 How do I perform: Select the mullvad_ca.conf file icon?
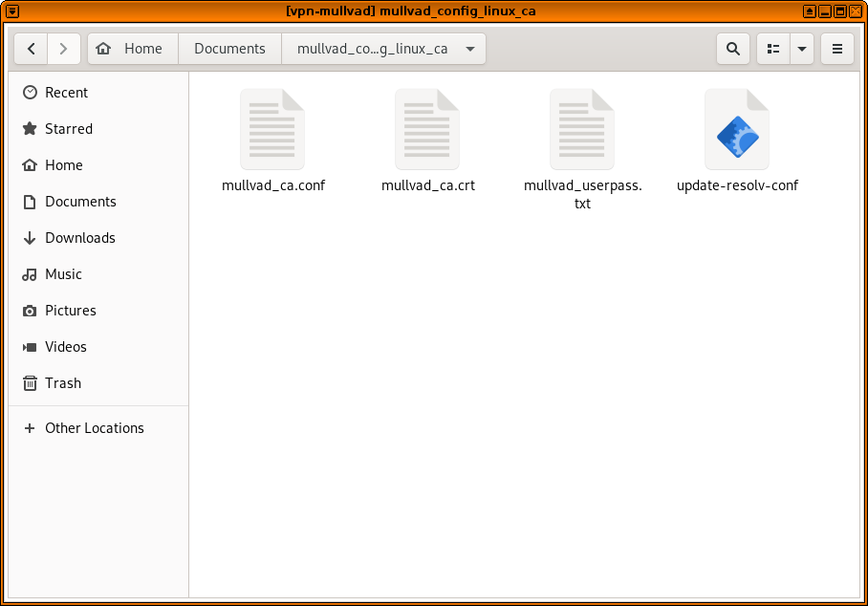pyautogui.click(x=272, y=129)
